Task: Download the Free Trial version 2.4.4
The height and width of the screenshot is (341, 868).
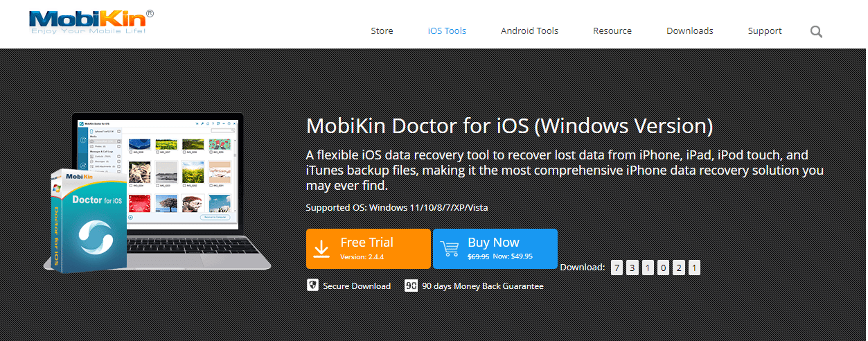Action: 369,249
